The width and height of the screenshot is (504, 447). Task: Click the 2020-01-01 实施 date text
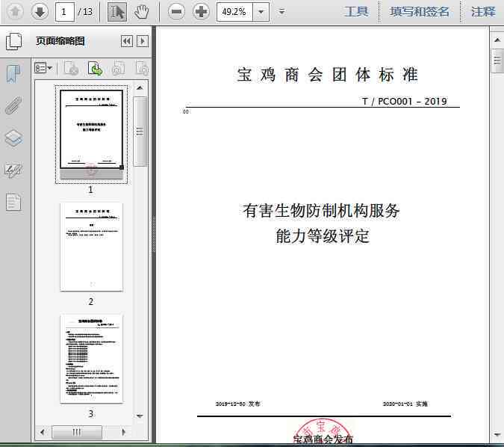click(x=405, y=404)
